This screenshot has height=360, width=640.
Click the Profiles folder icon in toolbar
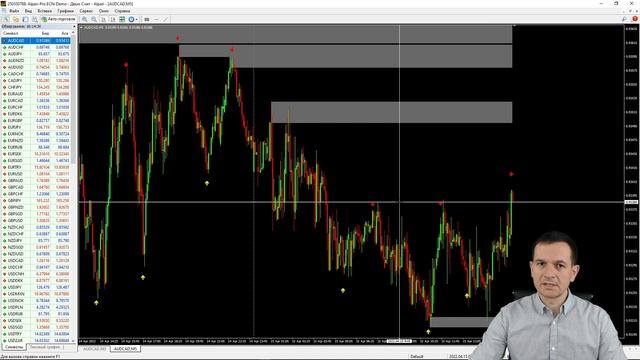tap(16, 19)
